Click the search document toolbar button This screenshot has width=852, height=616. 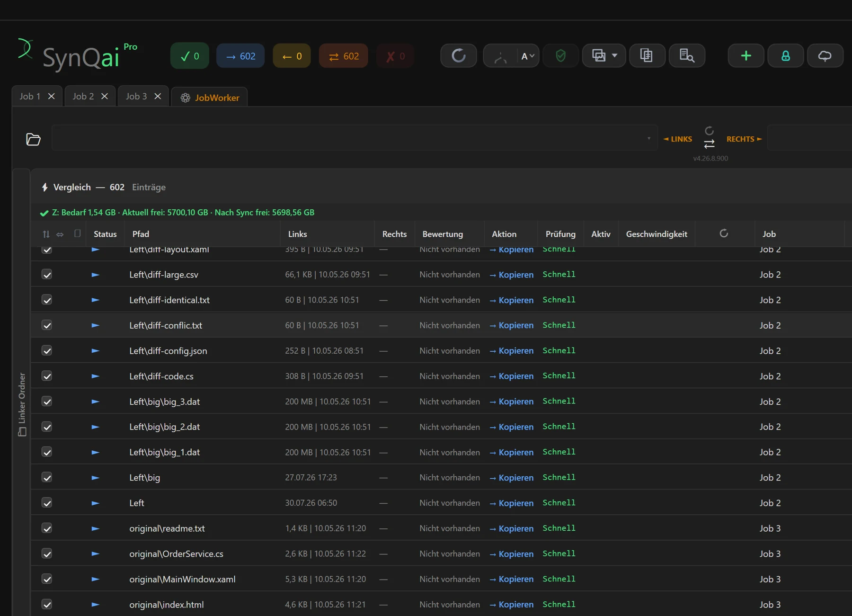coord(687,56)
